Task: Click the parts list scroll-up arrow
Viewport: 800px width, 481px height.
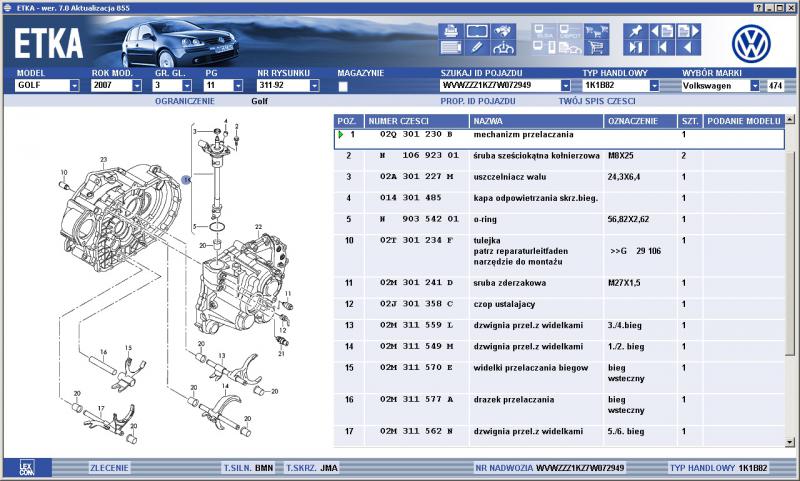Action: click(790, 120)
